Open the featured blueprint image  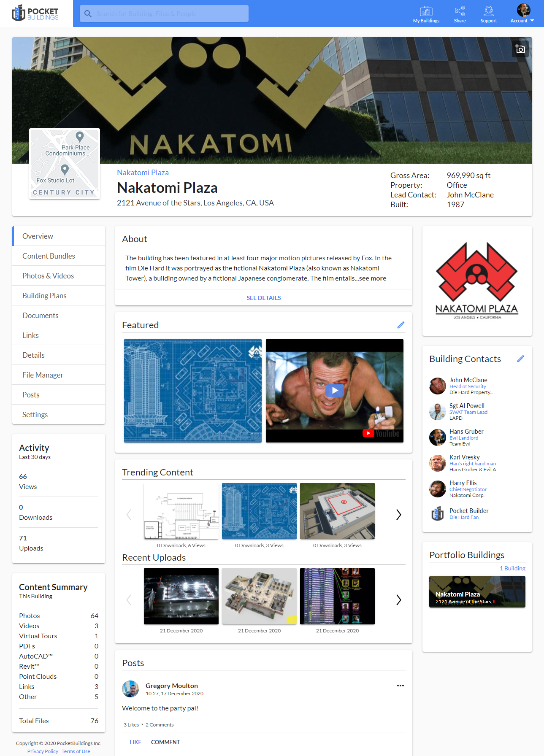point(193,391)
